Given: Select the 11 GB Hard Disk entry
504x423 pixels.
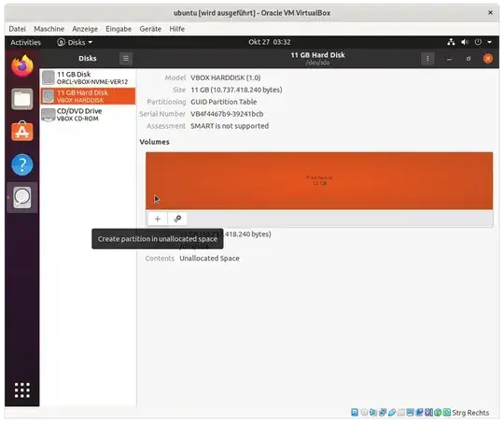Looking at the screenshot, I should [x=88, y=96].
